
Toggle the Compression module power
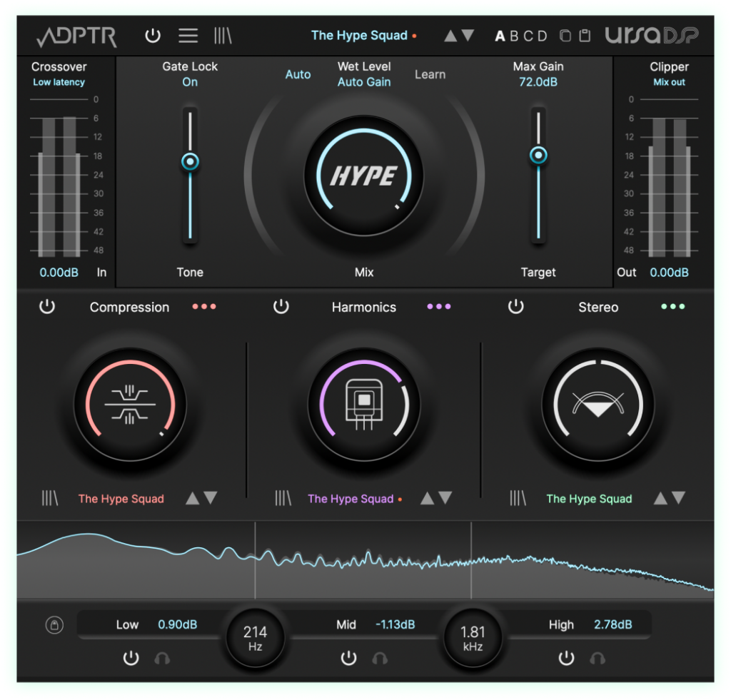(46, 307)
